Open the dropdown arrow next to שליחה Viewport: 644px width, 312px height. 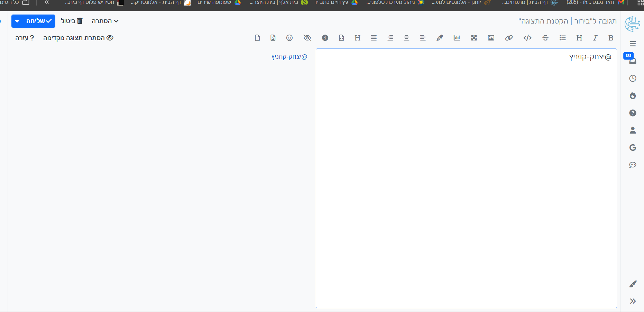17,21
